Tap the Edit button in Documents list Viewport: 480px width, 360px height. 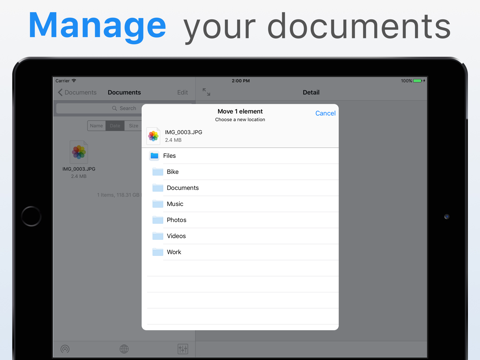click(183, 92)
